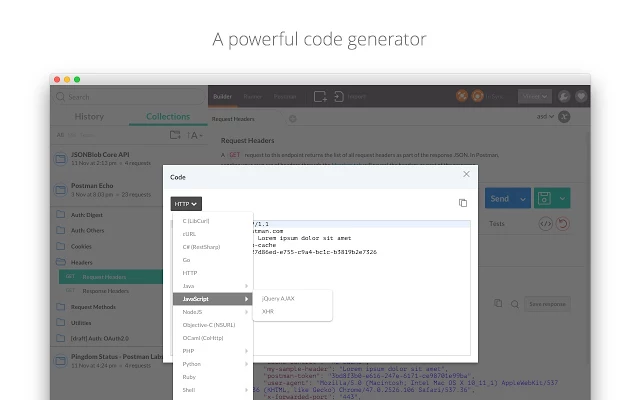Pick C# (RestSharp) from the code menu
Screen dimensions: 640x400
[x=201, y=246]
